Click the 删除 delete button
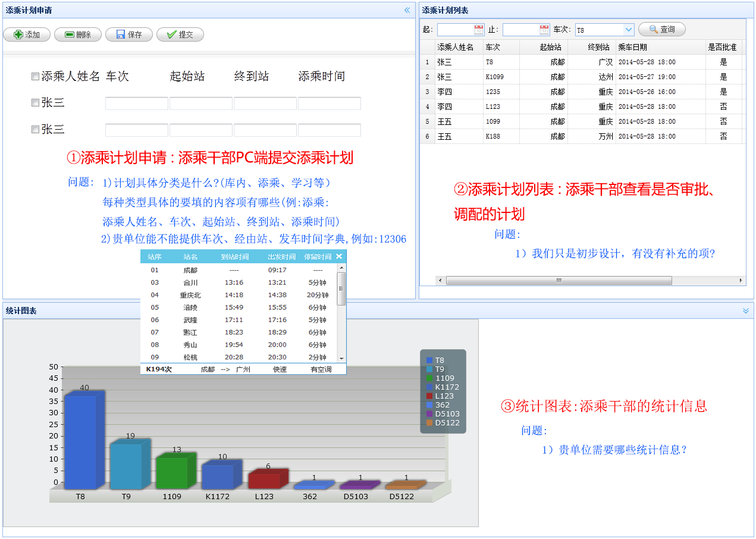Image resolution: width=756 pixels, height=539 pixels. click(77, 35)
